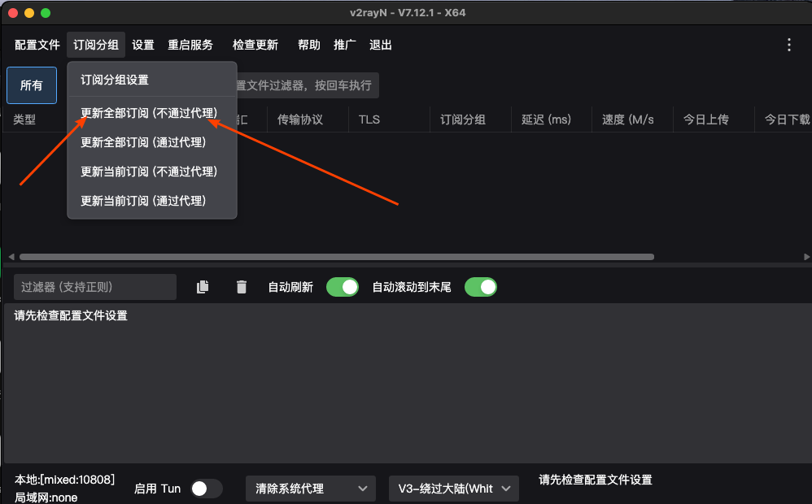Click the status bar 请先检查配置文件设置 message
Screen dimensions: 812x504
pos(596,480)
